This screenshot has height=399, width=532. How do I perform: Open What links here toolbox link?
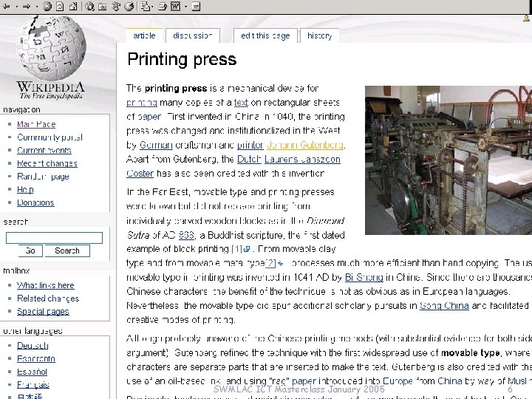pyautogui.click(x=46, y=285)
